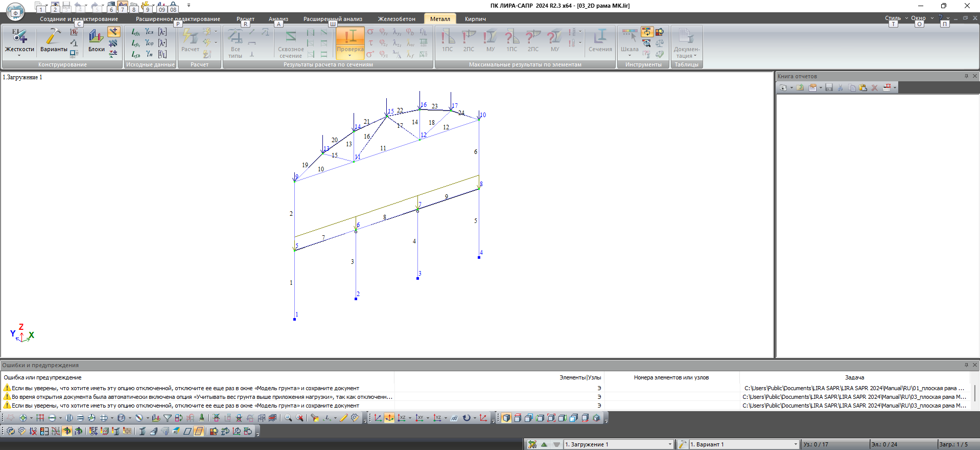The height and width of the screenshot is (450, 980).
Task: Open the Окно menu at top right
Action: (918, 18)
